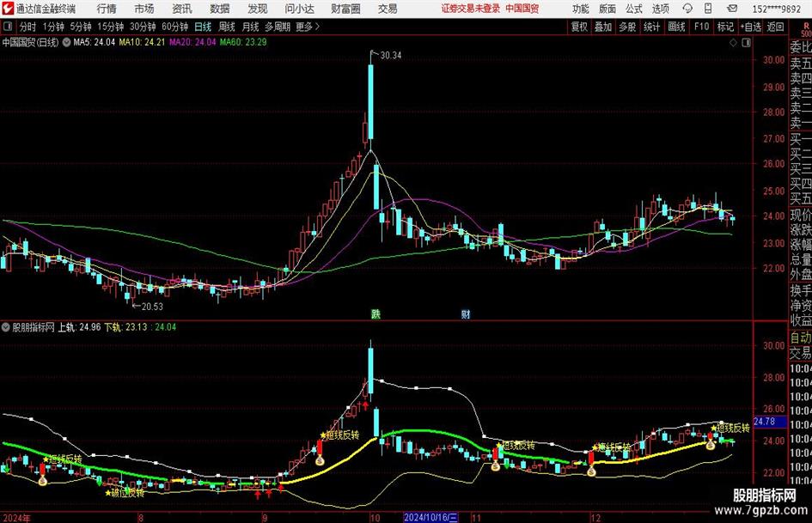Click the 2024/10/16/三 date marker
This screenshot has width=812, height=523.
coord(430,517)
